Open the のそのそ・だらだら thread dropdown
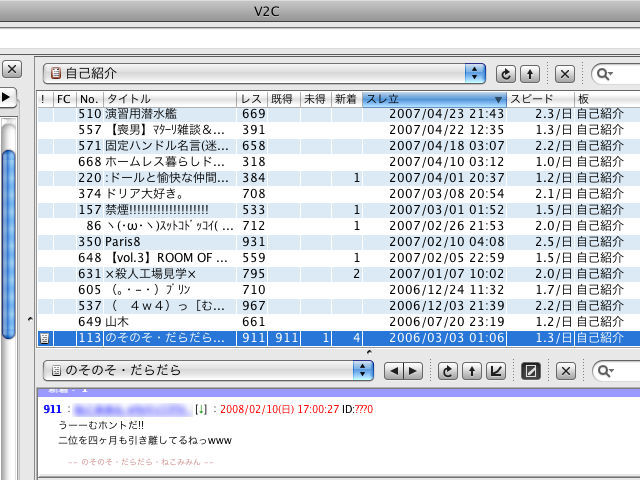The image size is (640, 480). coord(362,371)
